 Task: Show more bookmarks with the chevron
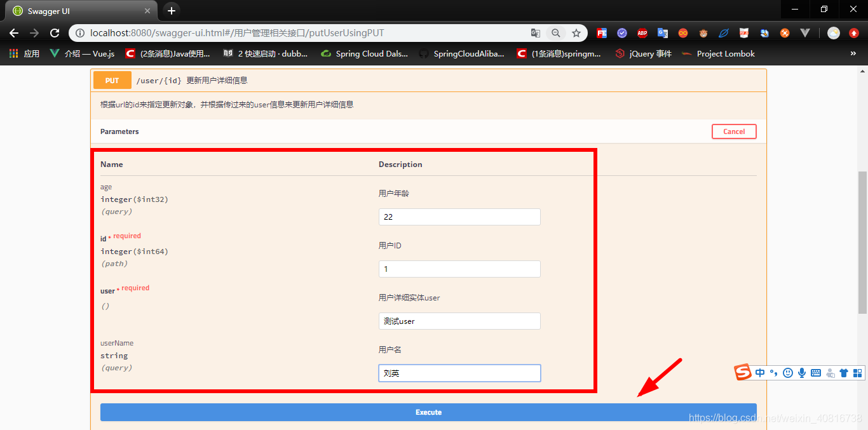853,54
